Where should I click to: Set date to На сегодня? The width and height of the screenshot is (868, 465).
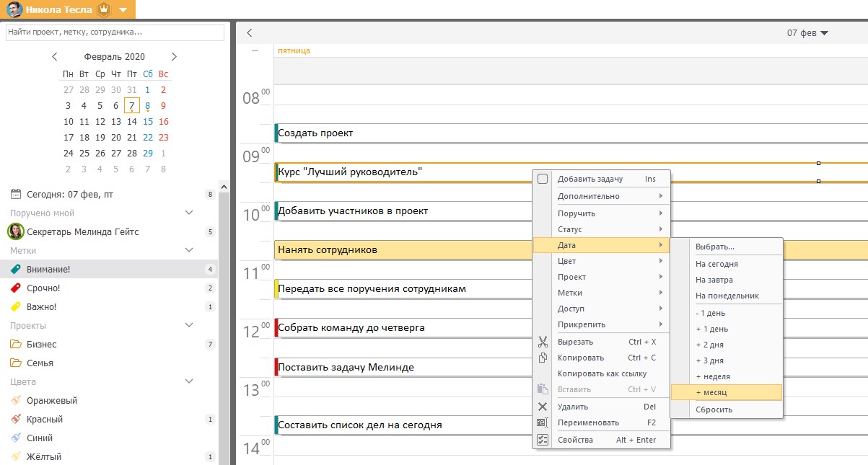pyautogui.click(x=727, y=264)
